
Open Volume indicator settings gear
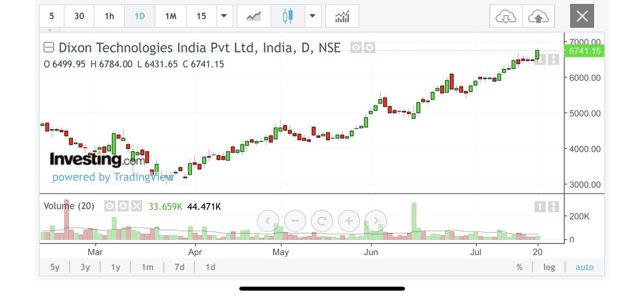[x=123, y=206]
